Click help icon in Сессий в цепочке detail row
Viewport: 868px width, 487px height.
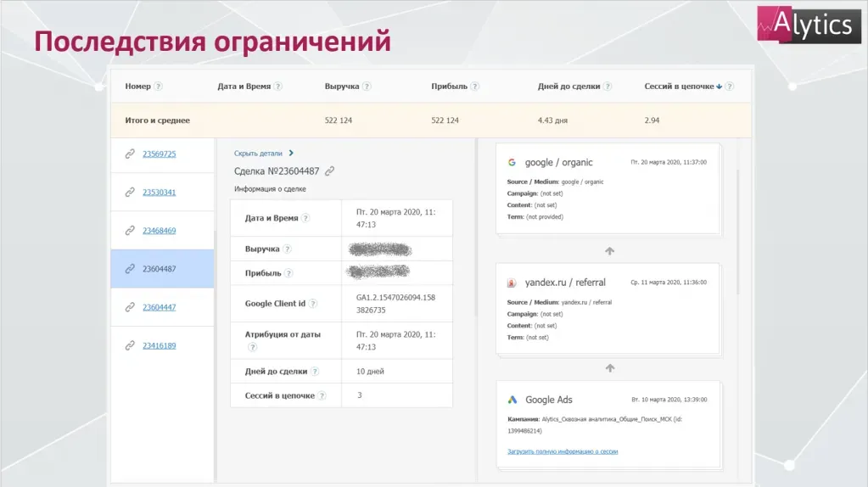[322, 395]
